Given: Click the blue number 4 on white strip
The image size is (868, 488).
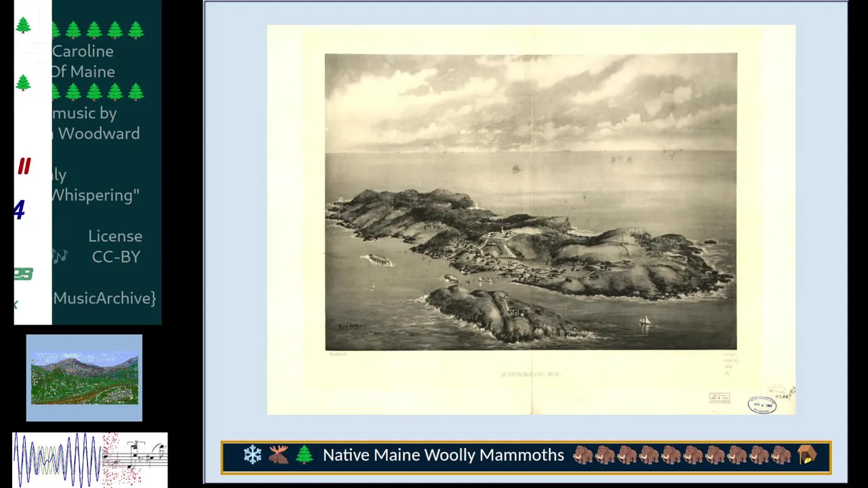Looking at the screenshot, I should pyautogui.click(x=20, y=211).
